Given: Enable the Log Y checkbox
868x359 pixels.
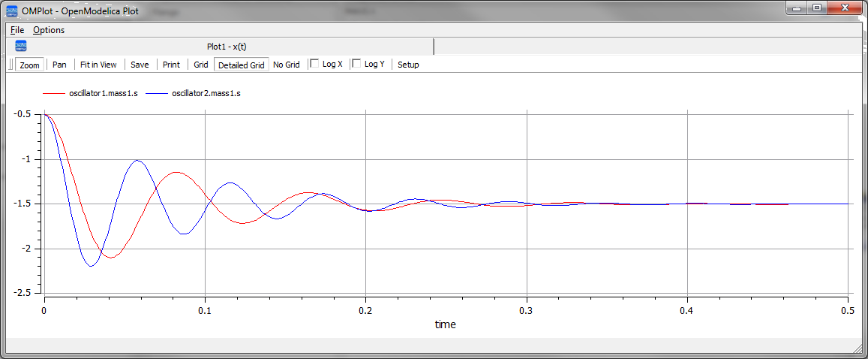Looking at the screenshot, I should (357, 64).
